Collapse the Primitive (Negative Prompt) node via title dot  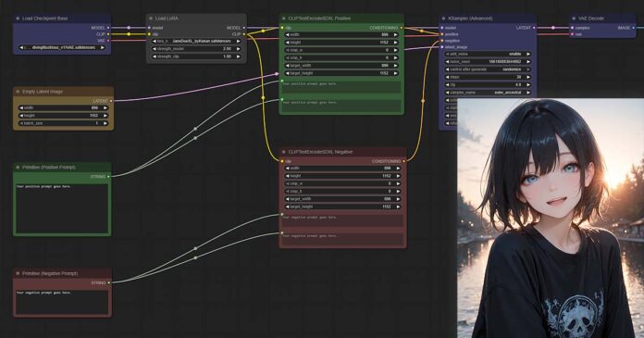tap(18, 273)
